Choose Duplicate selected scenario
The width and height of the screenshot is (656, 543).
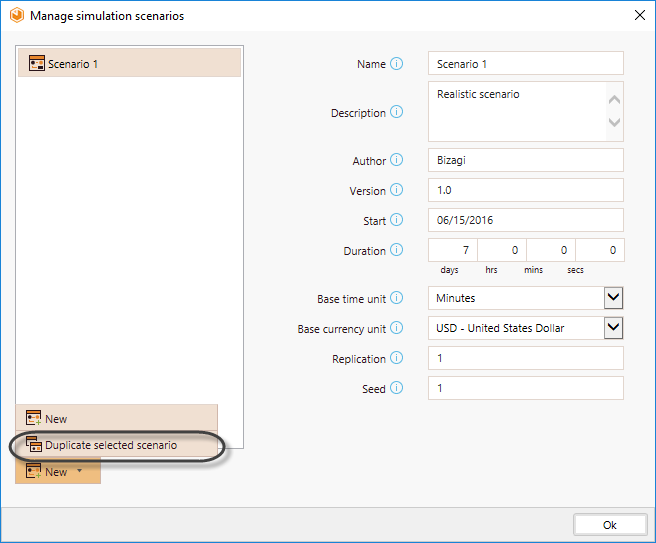[x=117, y=445]
